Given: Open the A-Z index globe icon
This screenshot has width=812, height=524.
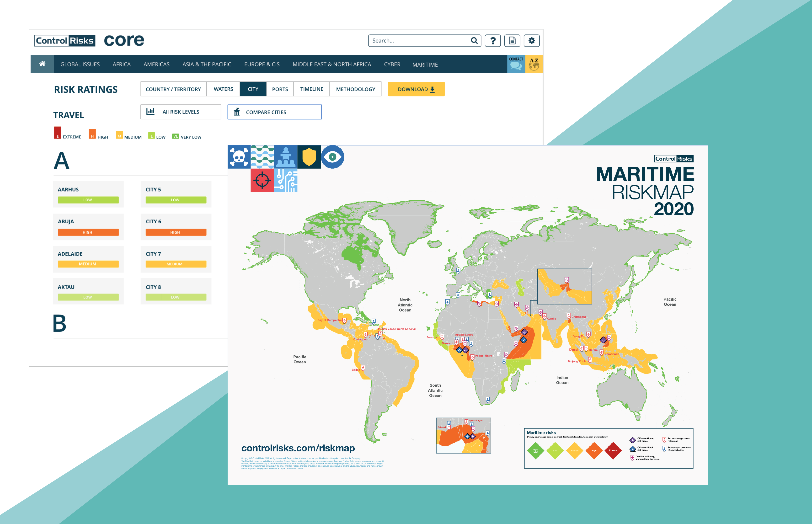Looking at the screenshot, I should (x=534, y=64).
